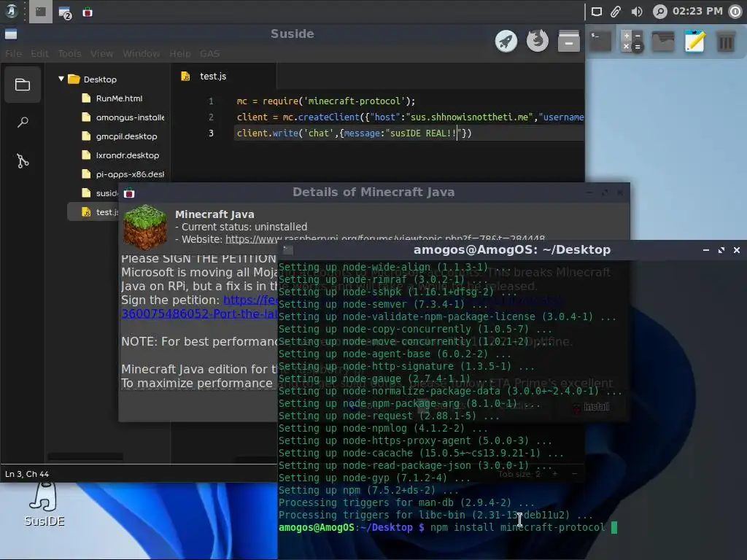747x560 pixels.
Task: Open the AmogOS start menu icon
Action: click(11, 11)
